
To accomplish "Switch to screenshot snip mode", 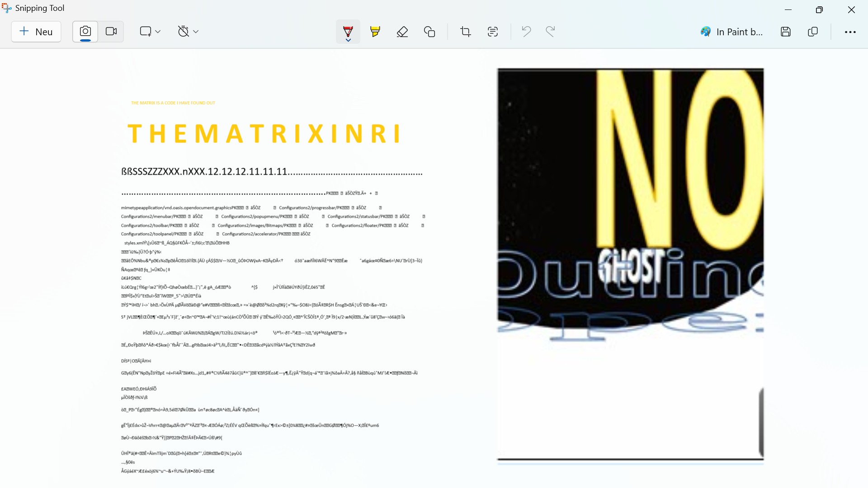I will pyautogui.click(x=85, y=32).
